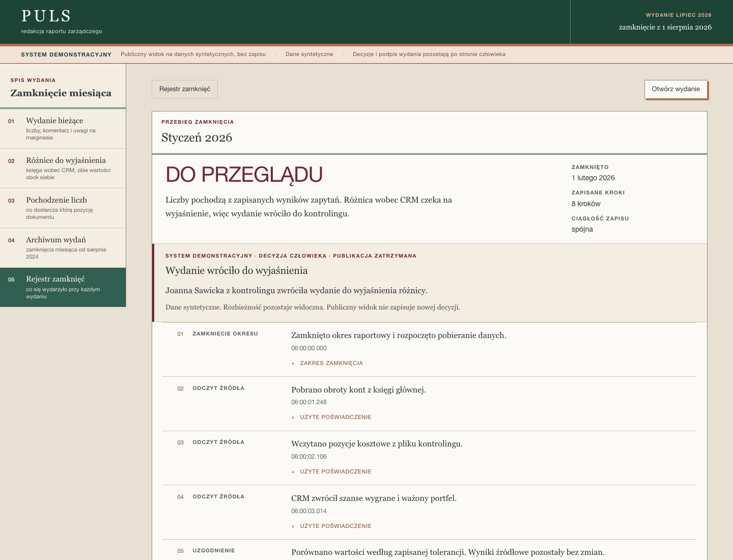The image size is (733, 560).
Task: Click the Uzgodnienie step label
Action: click(214, 551)
